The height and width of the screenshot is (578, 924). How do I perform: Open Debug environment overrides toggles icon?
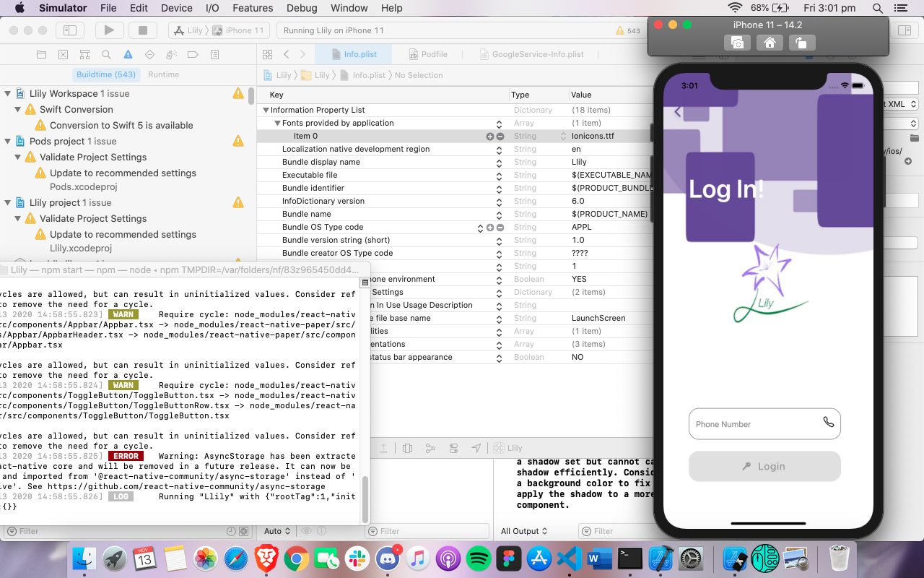(453, 448)
